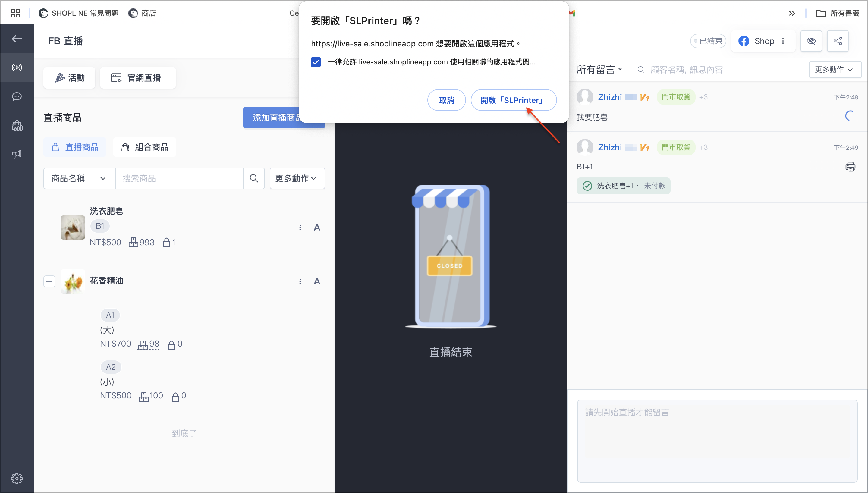Image resolution: width=868 pixels, height=493 pixels.
Task: Click the A icon beside 洗衣肥皂
Action: click(317, 228)
